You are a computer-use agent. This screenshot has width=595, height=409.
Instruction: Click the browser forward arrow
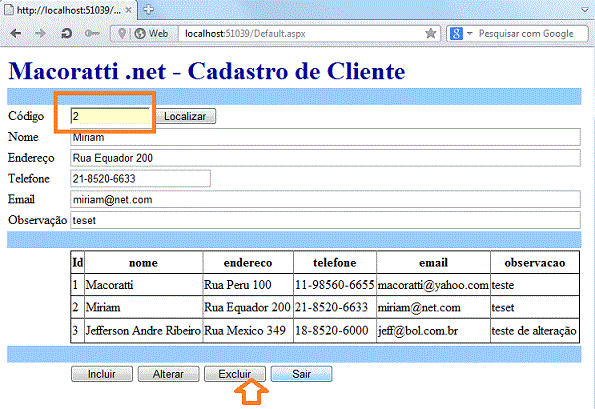click(40, 33)
